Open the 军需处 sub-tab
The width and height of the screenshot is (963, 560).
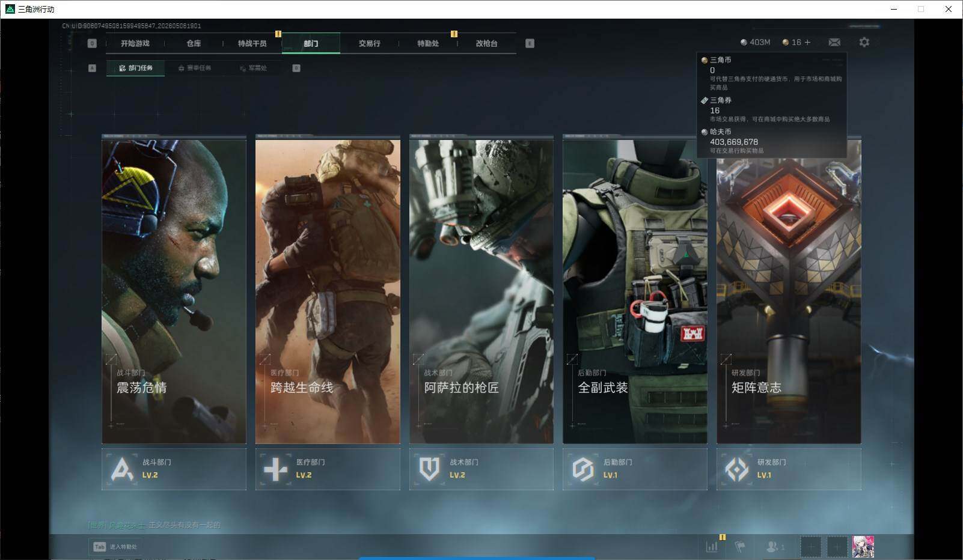point(254,68)
